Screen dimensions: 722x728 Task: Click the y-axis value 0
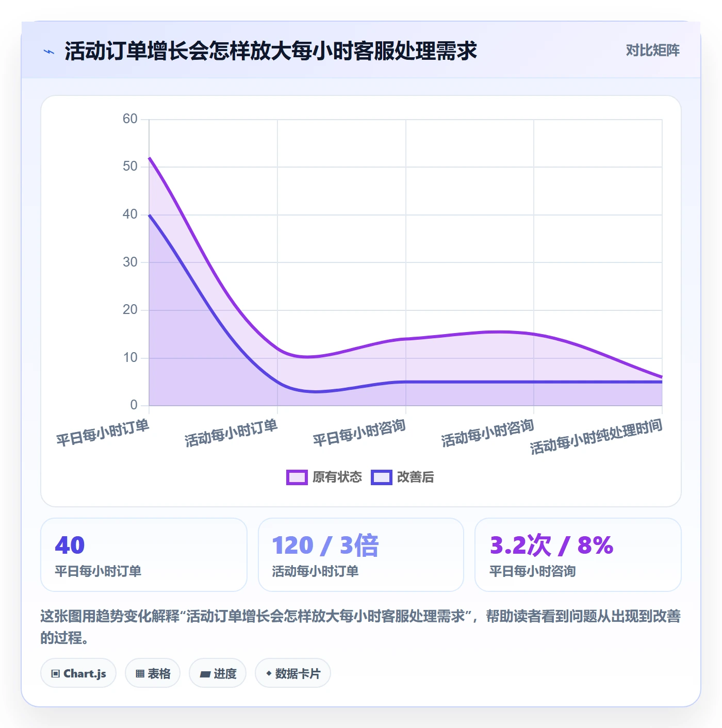pos(134,405)
